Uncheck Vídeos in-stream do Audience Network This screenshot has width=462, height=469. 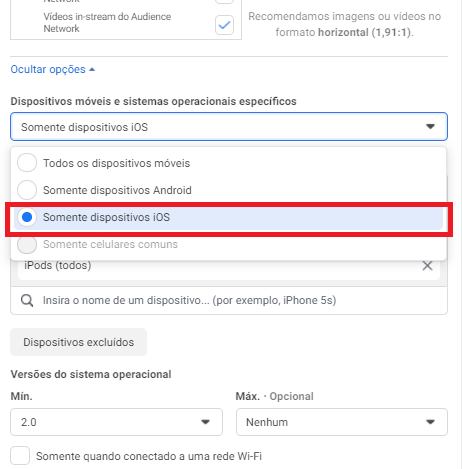coord(224,25)
